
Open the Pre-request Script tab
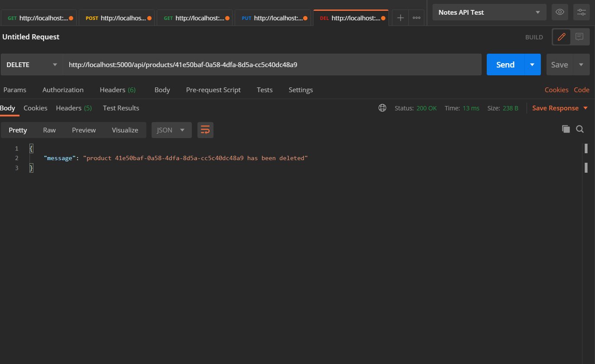click(x=213, y=90)
